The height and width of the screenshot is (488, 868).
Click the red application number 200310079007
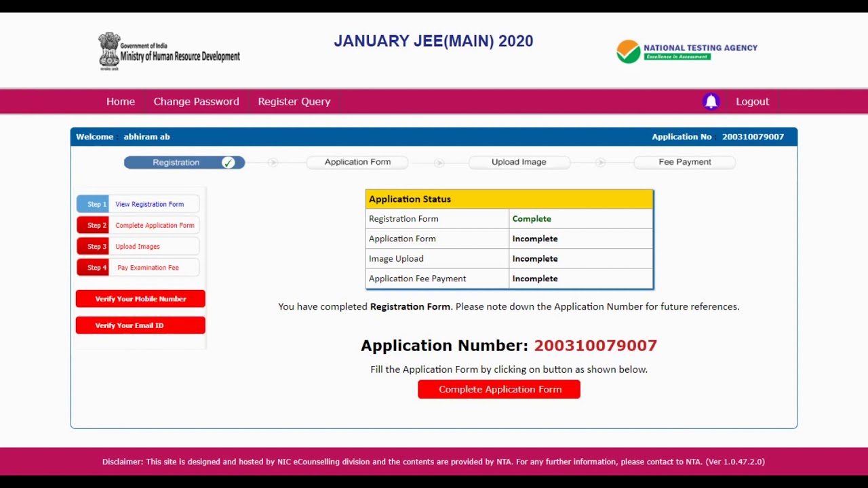click(x=595, y=346)
